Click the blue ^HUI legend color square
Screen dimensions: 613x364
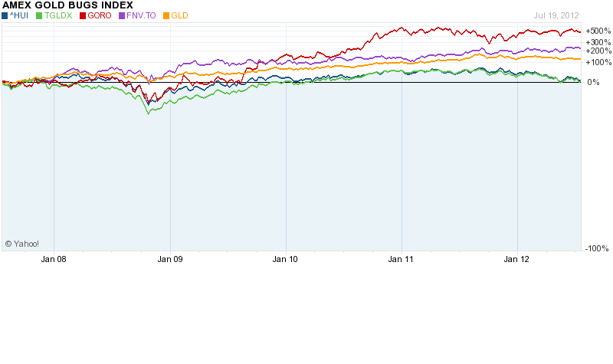pyautogui.click(x=5, y=16)
